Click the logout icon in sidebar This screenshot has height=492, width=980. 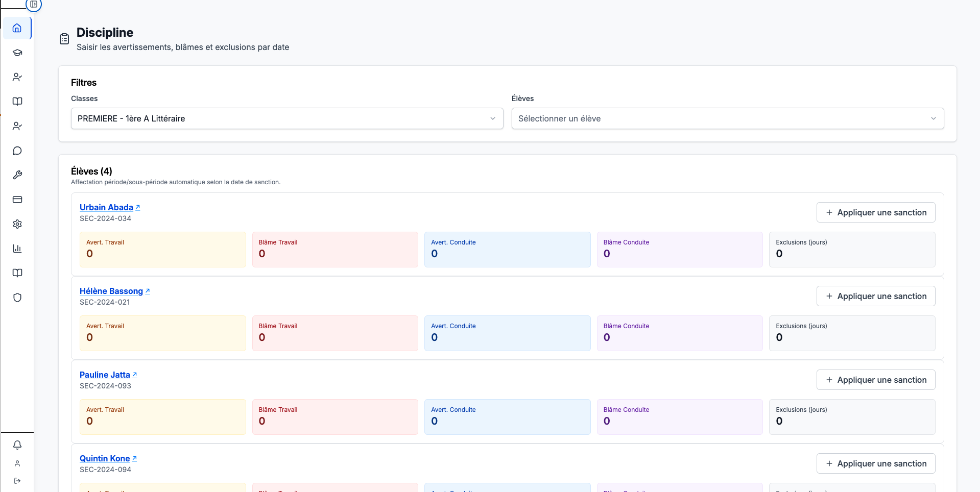[x=17, y=481]
